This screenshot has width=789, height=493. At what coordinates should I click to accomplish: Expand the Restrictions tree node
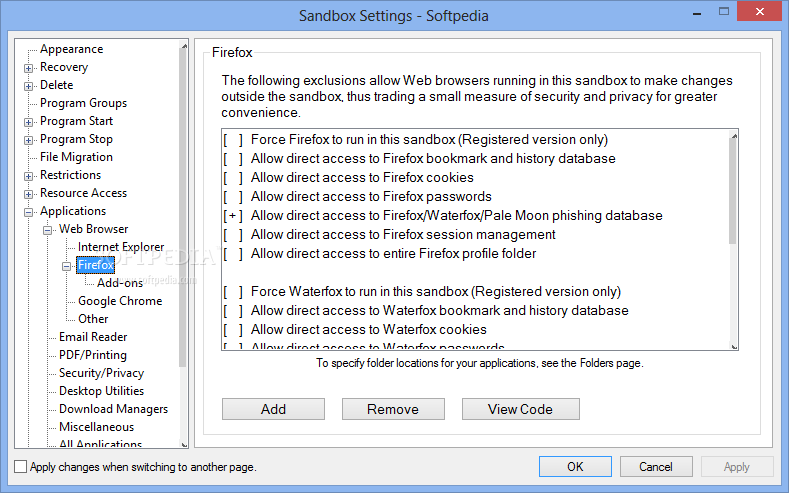29,176
